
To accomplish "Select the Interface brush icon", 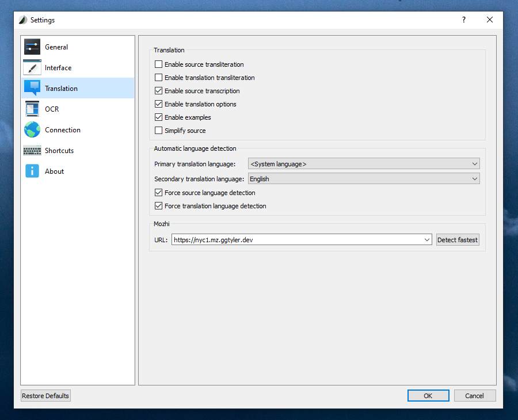I will point(32,68).
